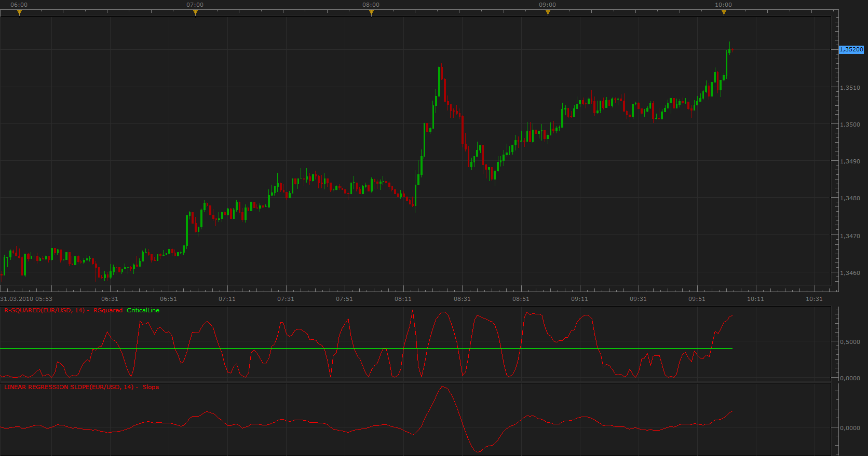The height and width of the screenshot is (456, 868).
Task: Click the blue 1,35200 current price tag
Action: pyautogui.click(x=851, y=49)
